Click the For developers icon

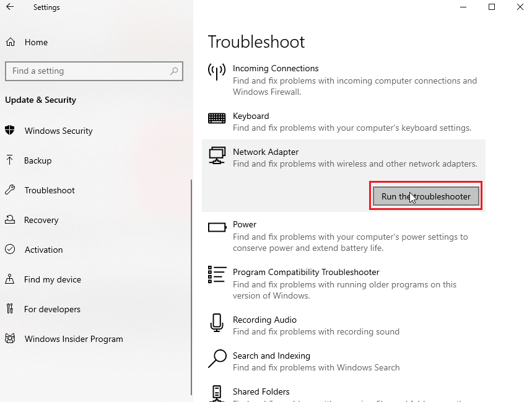coord(10,309)
